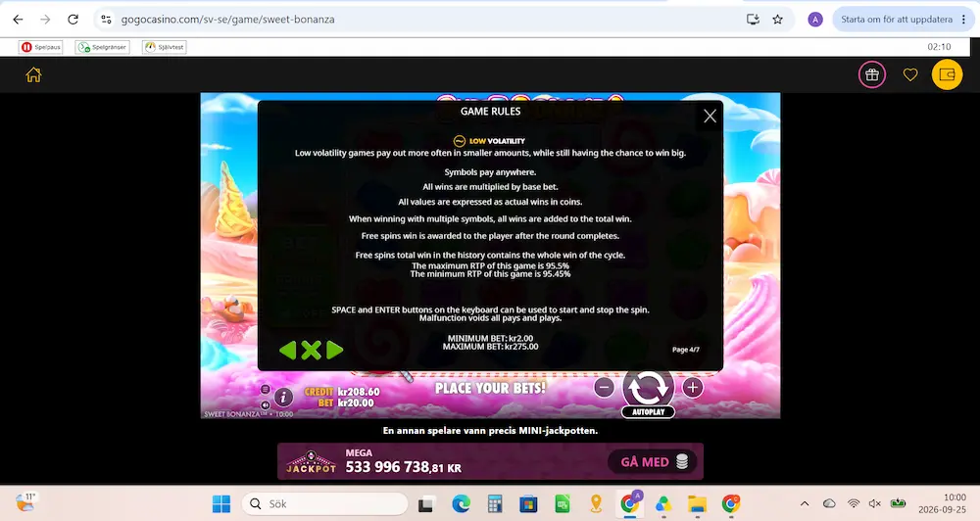Open the yellow wallet icon
Viewport: 980px width, 521px height.
click(x=947, y=75)
